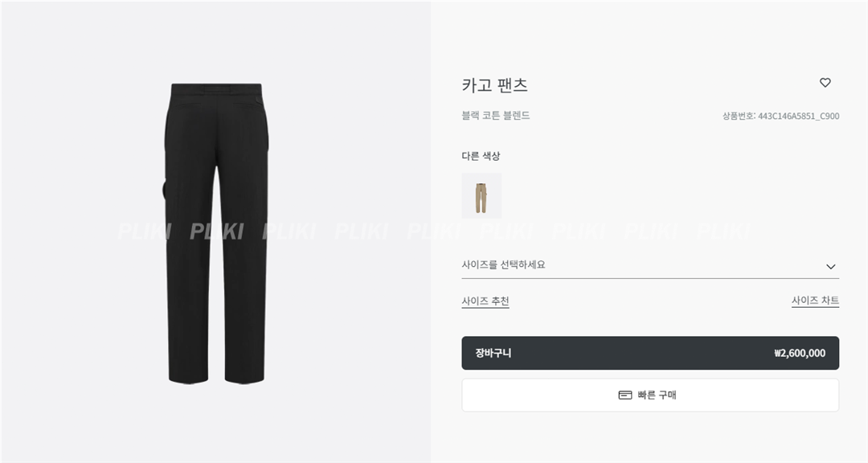868x463 pixels.
Task: Open the 사이즈 추천 link
Action: tap(485, 301)
